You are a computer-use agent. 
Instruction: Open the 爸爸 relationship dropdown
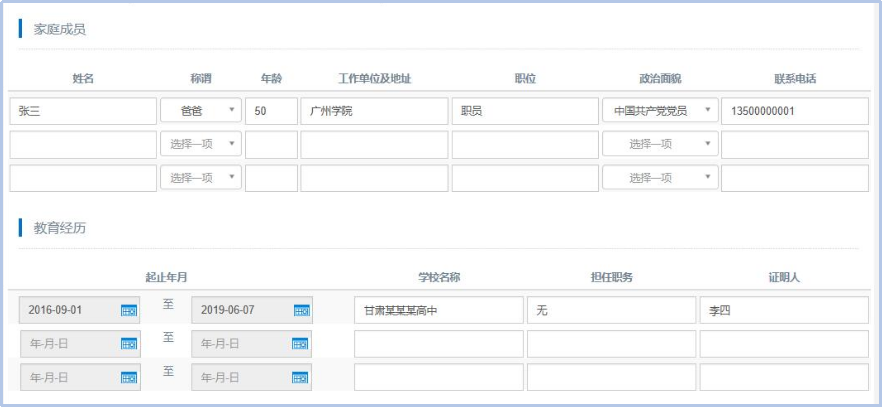(x=201, y=111)
